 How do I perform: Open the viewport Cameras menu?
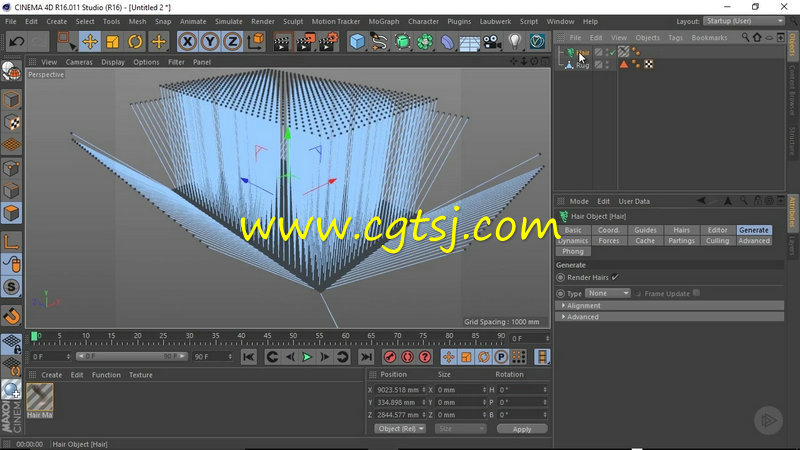point(79,62)
